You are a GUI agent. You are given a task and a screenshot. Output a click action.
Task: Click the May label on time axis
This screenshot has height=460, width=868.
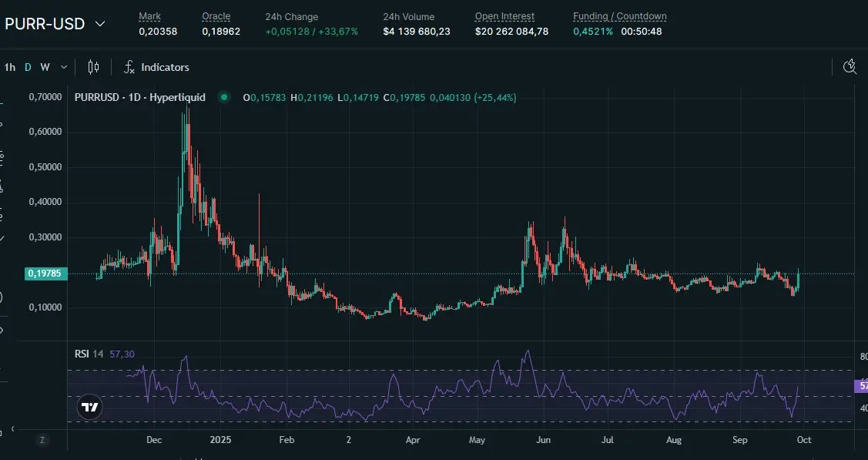pyautogui.click(x=477, y=440)
